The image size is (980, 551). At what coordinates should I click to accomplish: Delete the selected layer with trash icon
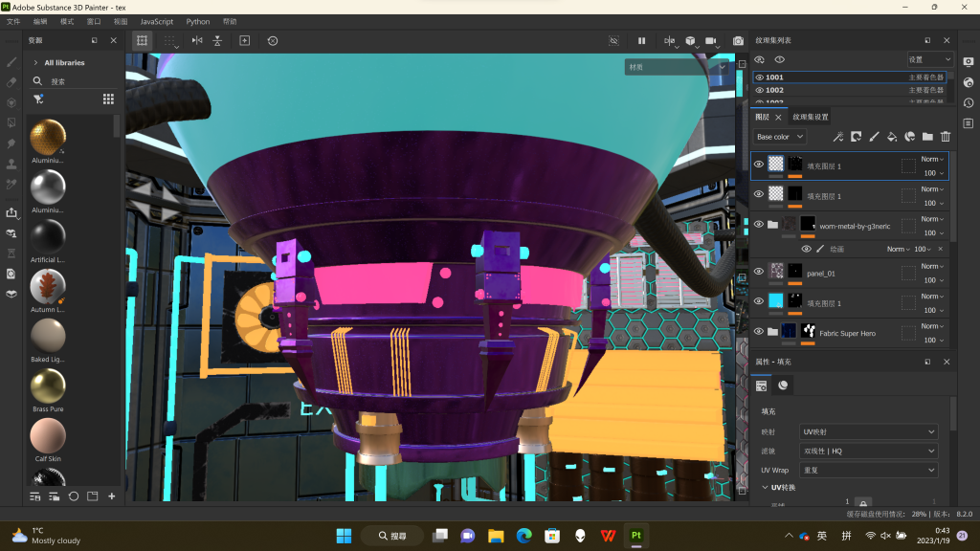click(946, 137)
